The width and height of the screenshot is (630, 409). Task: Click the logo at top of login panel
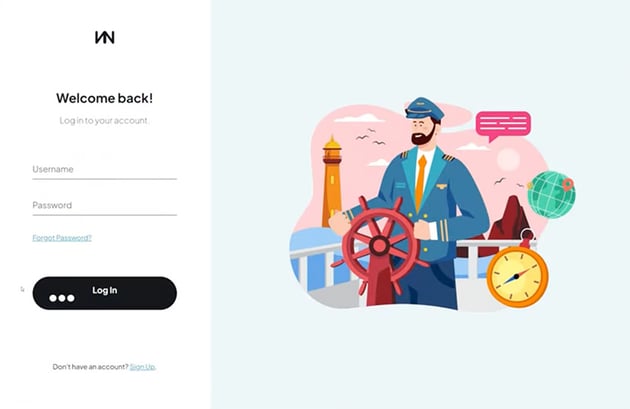[104, 37]
